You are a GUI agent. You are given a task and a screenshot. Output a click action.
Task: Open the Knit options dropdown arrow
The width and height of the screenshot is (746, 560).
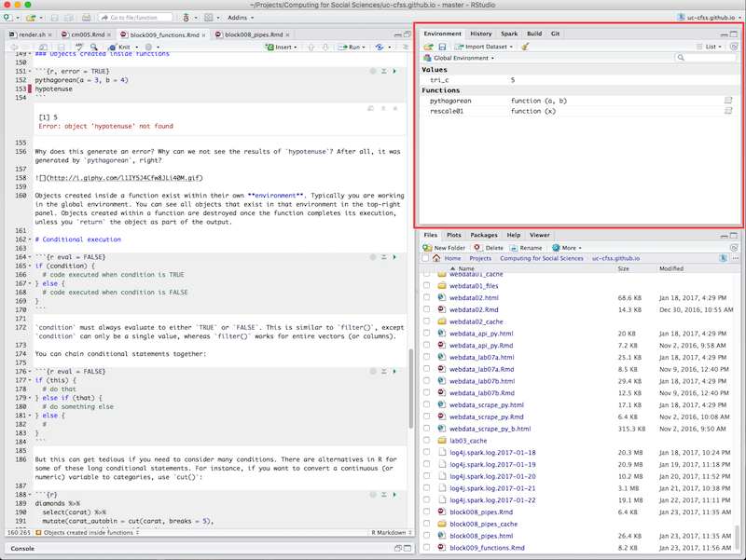(137, 48)
